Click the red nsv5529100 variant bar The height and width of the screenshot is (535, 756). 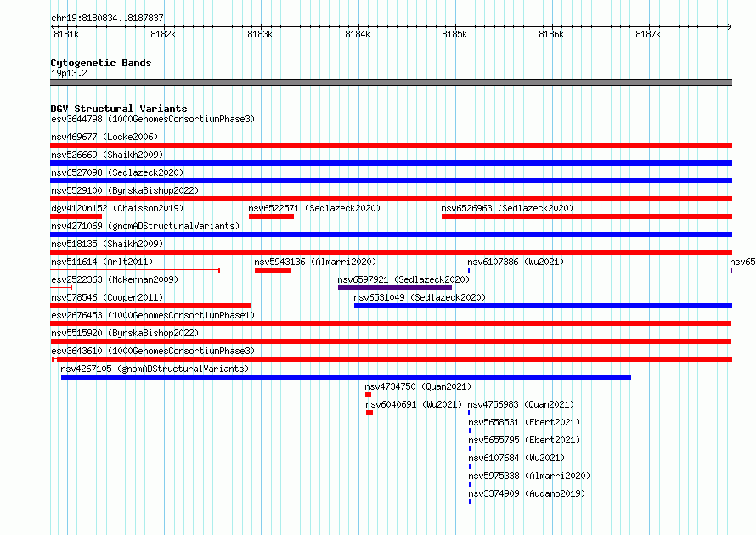click(x=391, y=199)
